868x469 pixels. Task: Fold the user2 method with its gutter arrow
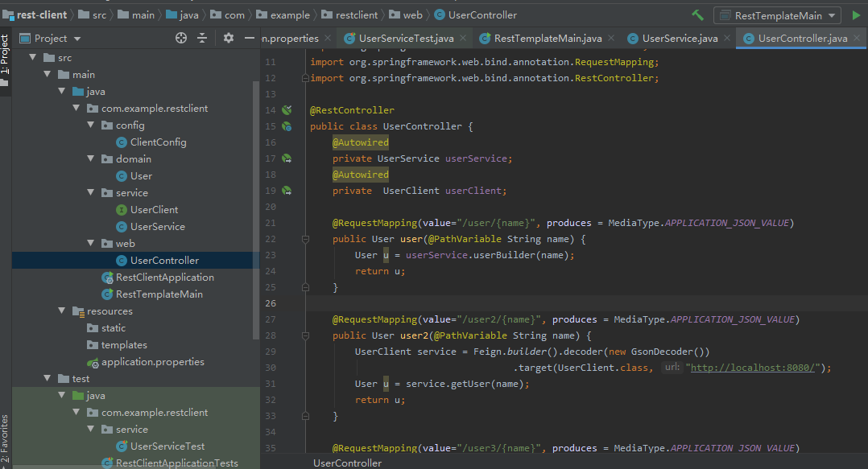[x=305, y=335]
